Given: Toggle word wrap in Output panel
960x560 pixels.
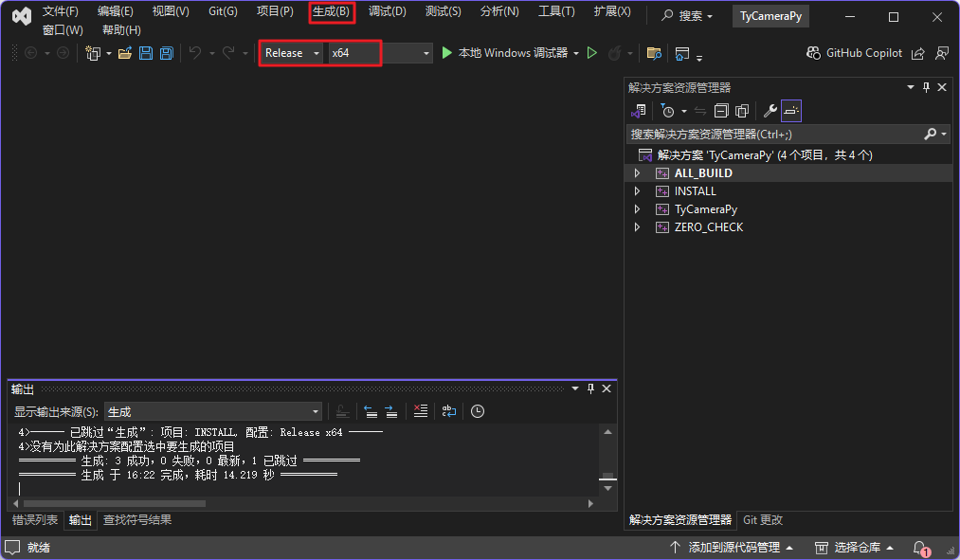Looking at the screenshot, I should click(x=449, y=411).
